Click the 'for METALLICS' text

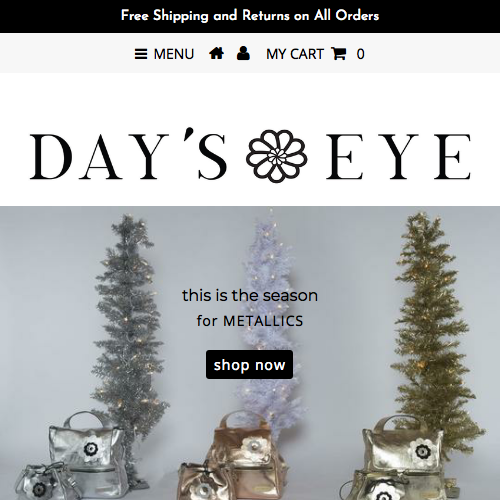pos(250,321)
